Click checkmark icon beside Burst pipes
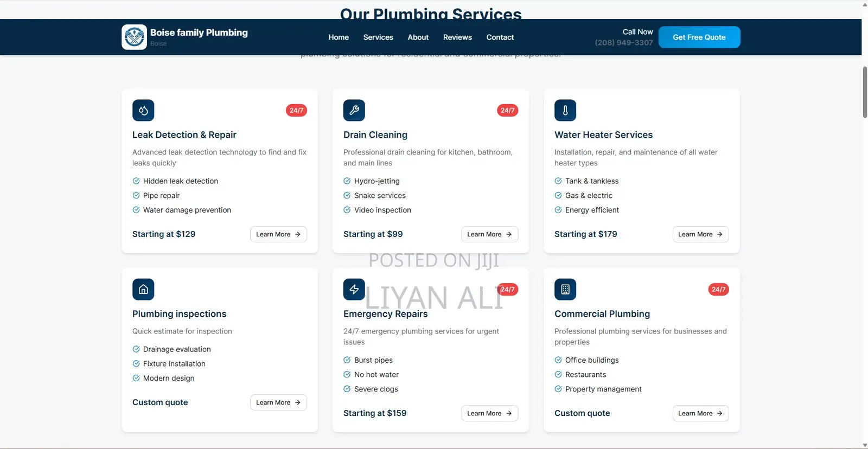868x449 pixels. (x=347, y=360)
